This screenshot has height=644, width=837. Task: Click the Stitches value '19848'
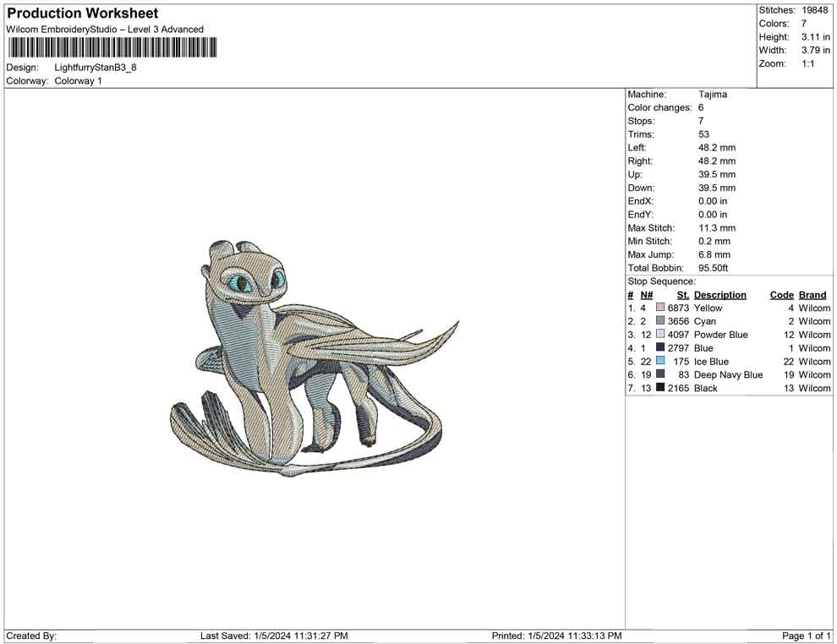point(815,10)
